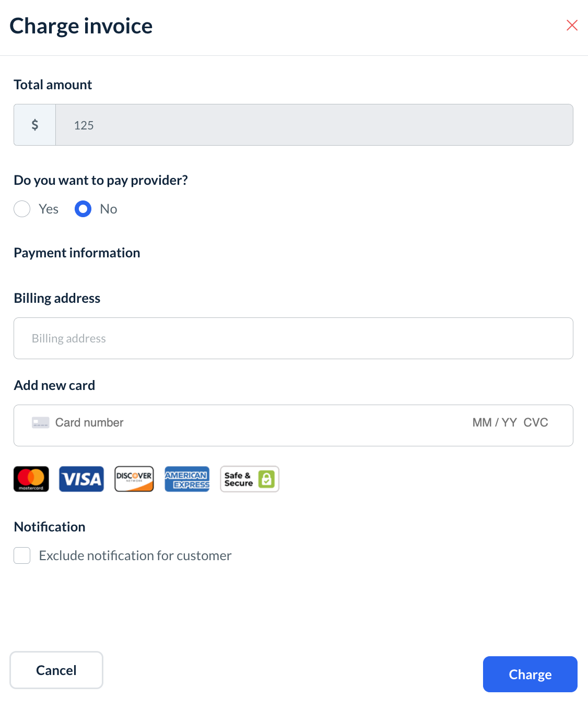The height and width of the screenshot is (710, 588).
Task: Click the MM / YY expiry field
Action: pos(494,422)
